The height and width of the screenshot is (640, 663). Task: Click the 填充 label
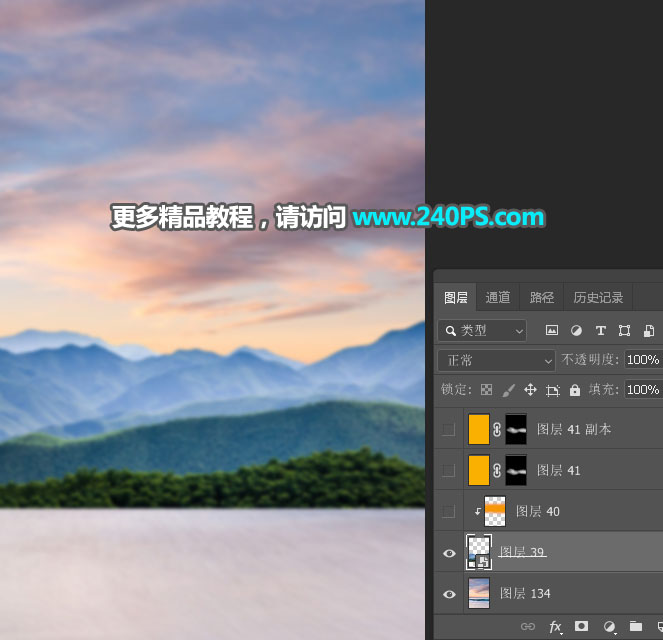[x=603, y=389]
